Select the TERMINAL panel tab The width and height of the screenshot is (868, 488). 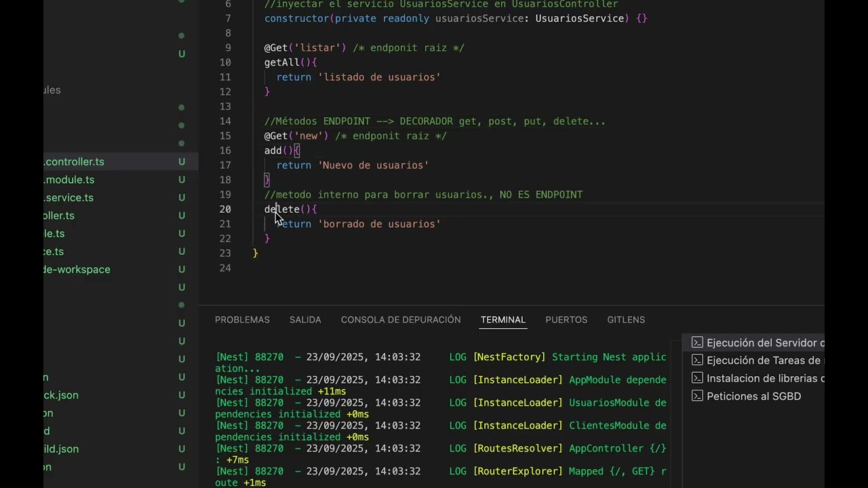point(503,320)
